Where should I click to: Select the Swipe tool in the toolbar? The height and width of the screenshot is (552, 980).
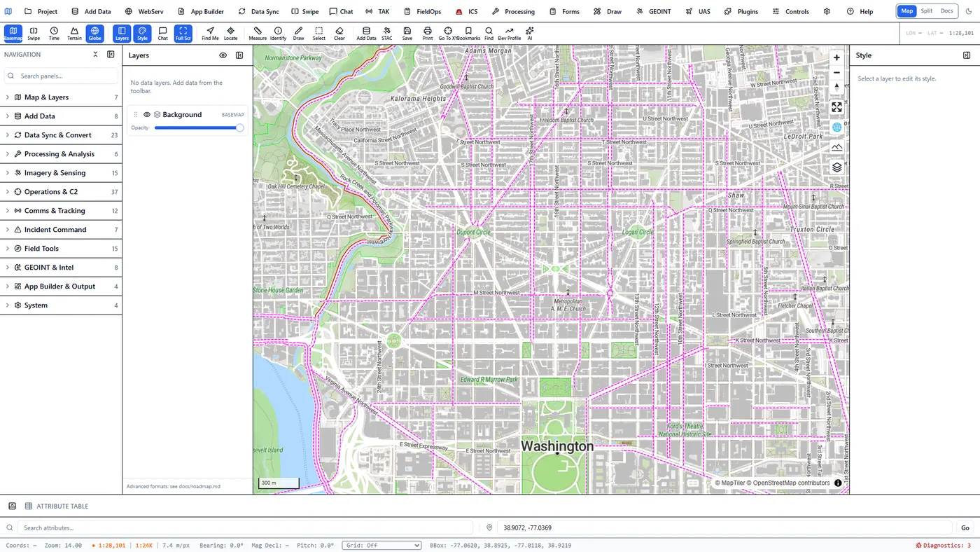34,33
